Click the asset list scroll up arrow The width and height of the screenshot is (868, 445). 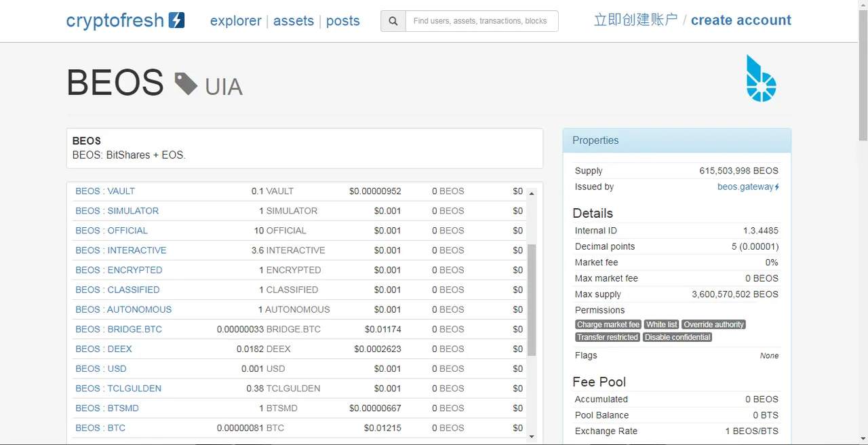click(532, 193)
